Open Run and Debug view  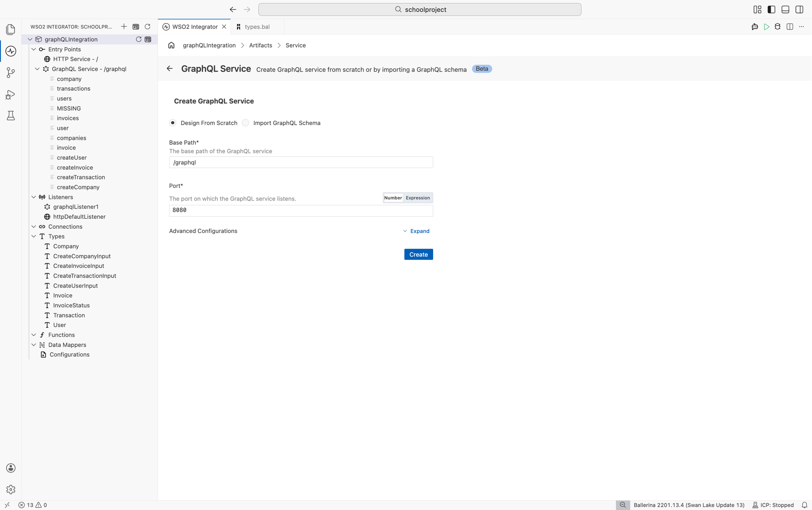click(11, 95)
